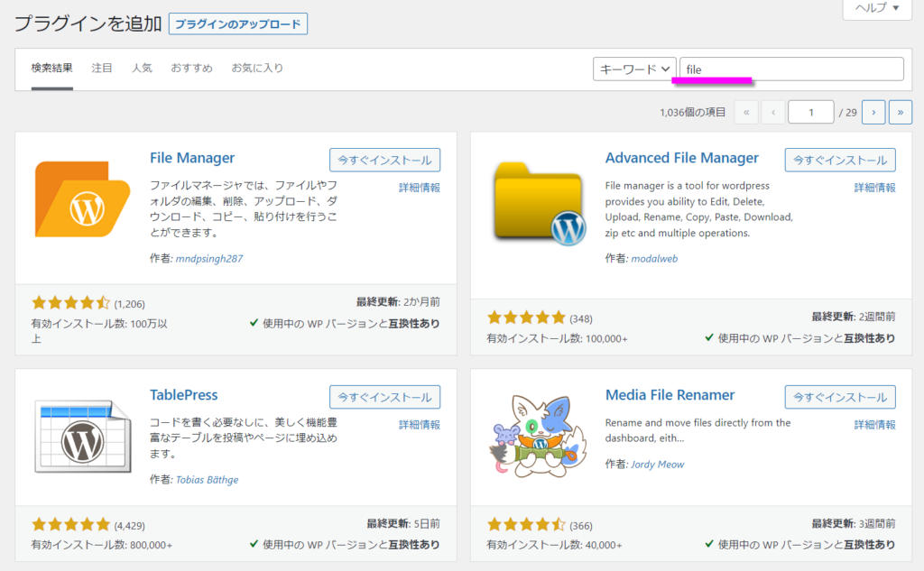The width and height of the screenshot is (924, 571).
Task: Switch to the 人気 tab
Action: click(x=142, y=69)
